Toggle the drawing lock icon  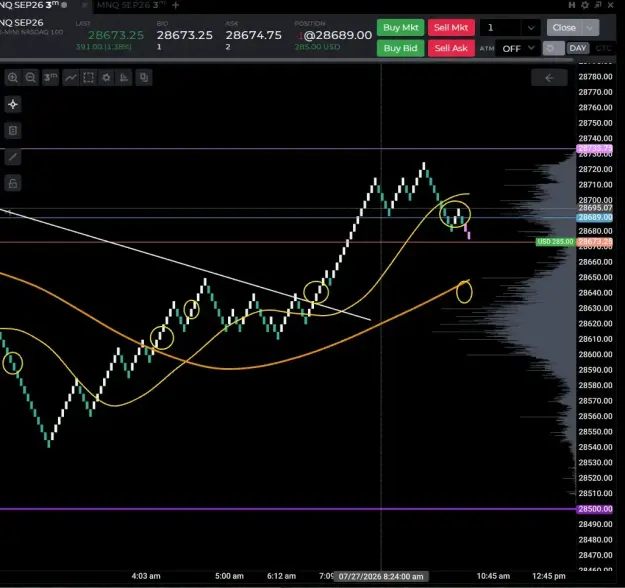(x=13, y=183)
